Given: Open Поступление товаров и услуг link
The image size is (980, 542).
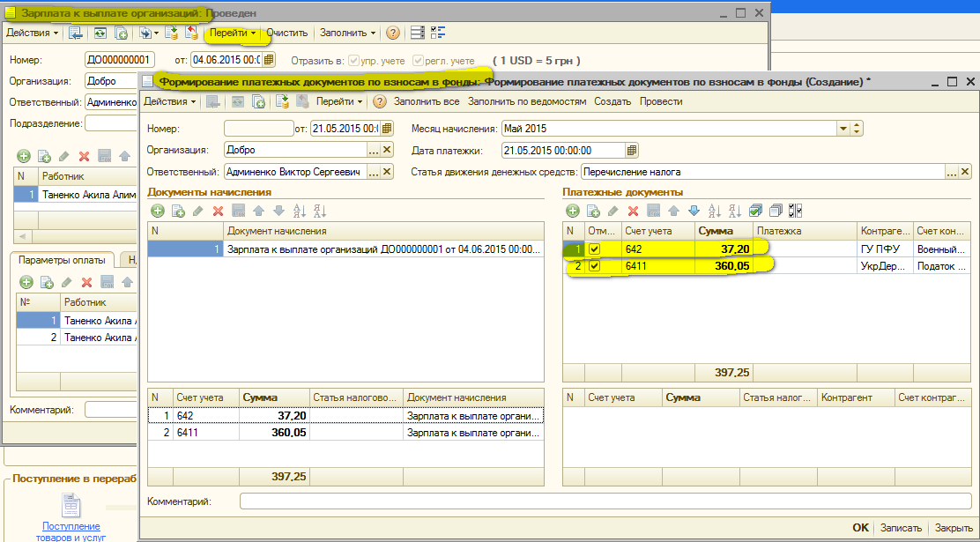Looking at the screenshot, I should click(x=71, y=531).
